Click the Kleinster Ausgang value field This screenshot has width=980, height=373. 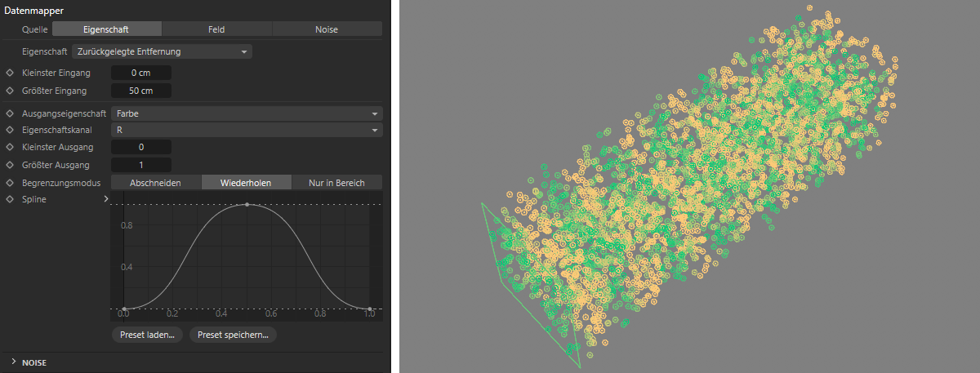click(140, 147)
